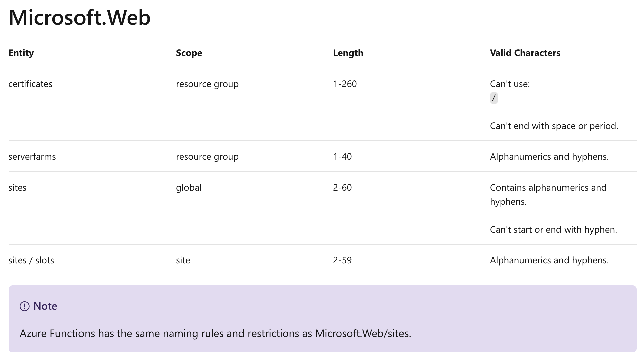The height and width of the screenshot is (361, 644).
Task: Click the slash code snippet
Action: (x=494, y=98)
